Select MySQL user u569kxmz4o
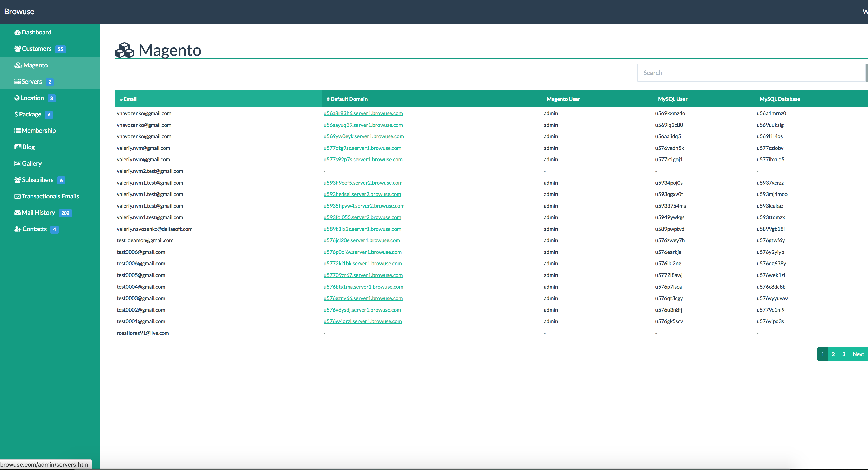868x470 pixels. point(670,113)
